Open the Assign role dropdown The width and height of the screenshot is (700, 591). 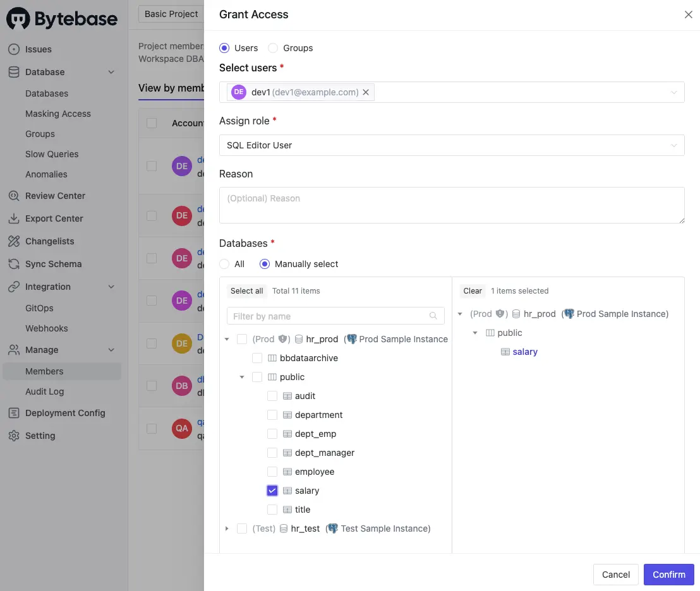click(451, 145)
